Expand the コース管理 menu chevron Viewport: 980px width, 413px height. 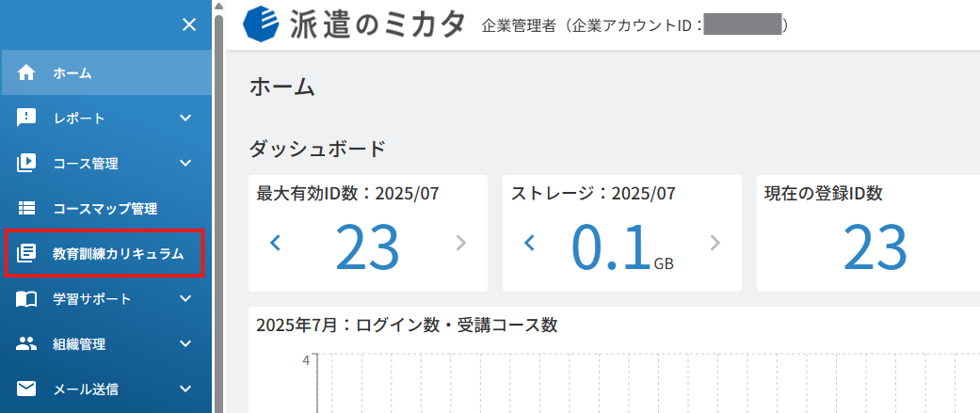185,164
